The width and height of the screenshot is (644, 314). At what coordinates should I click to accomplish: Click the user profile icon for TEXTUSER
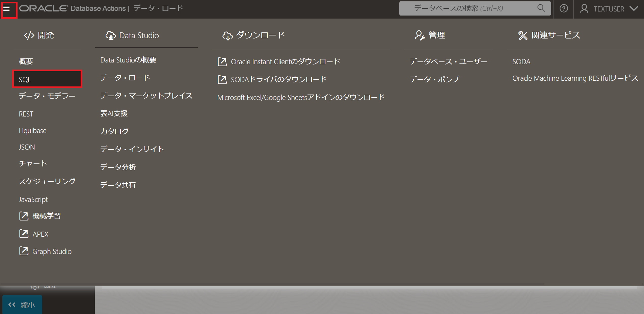click(584, 8)
